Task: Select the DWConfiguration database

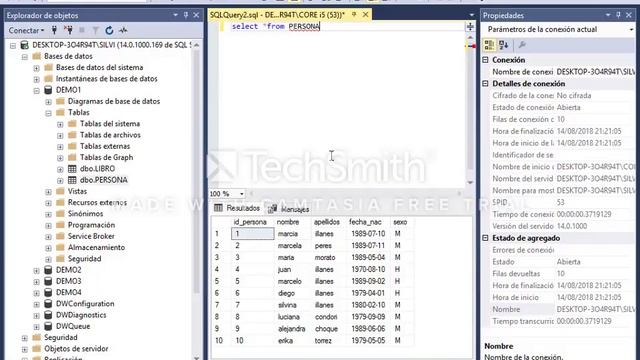Action: click(85, 304)
